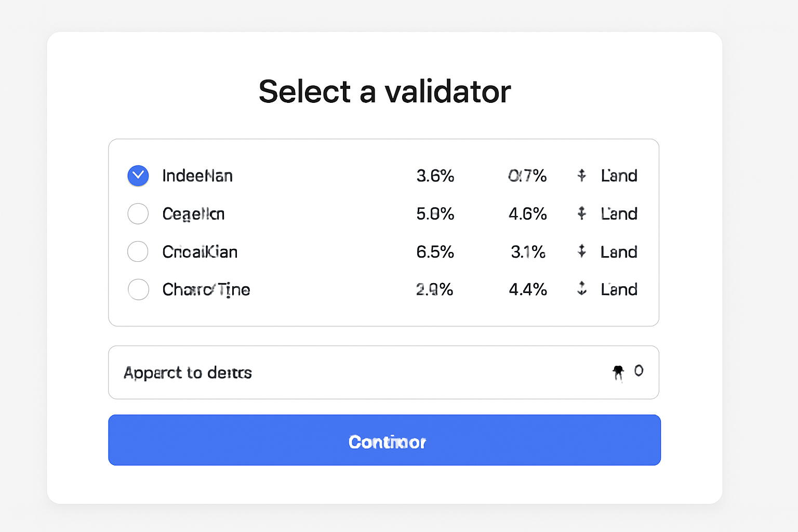Click the arrow icon in the IndeeNan row
Image resolution: width=798 pixels, height=532 pixels.
click(582, 176)
